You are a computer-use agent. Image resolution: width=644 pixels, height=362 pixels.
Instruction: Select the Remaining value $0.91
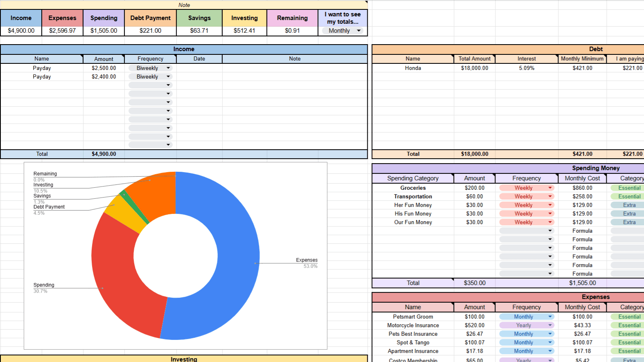(x=292, y=31)
